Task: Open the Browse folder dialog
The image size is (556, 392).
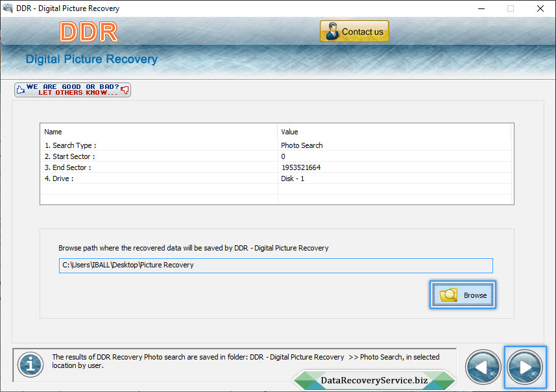Action: pyautogui.click(x=463, y=295)
